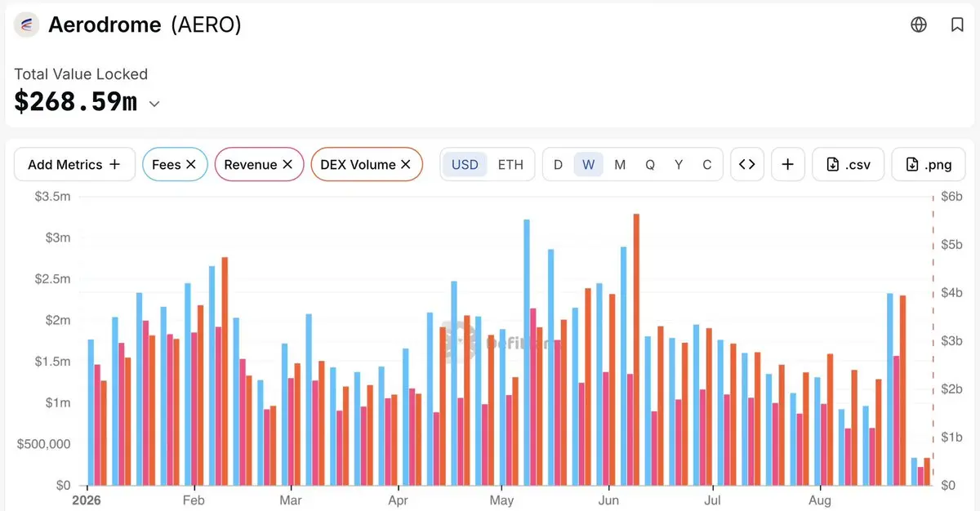Image resolution: width=980 pixels, height=511 pixels.
Task: Click the tallest orange DEX Volume bar in June
Action: point(636,349)
